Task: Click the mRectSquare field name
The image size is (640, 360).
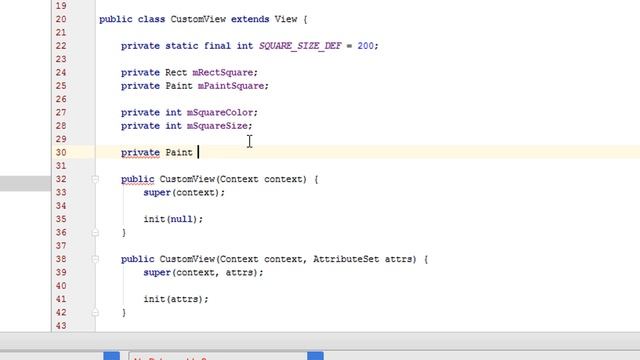Action: click(x=222, y=73)
